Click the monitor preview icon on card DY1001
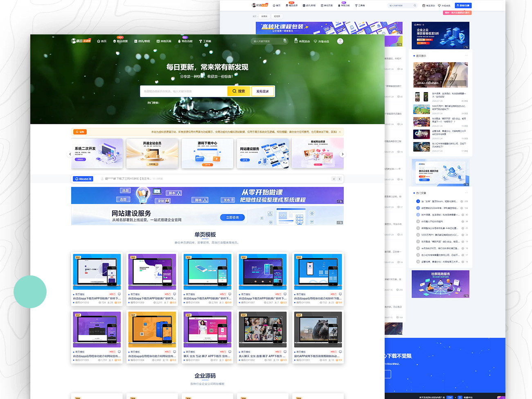The height and width of the screenshot is (399, 532). tap(340, 352)
